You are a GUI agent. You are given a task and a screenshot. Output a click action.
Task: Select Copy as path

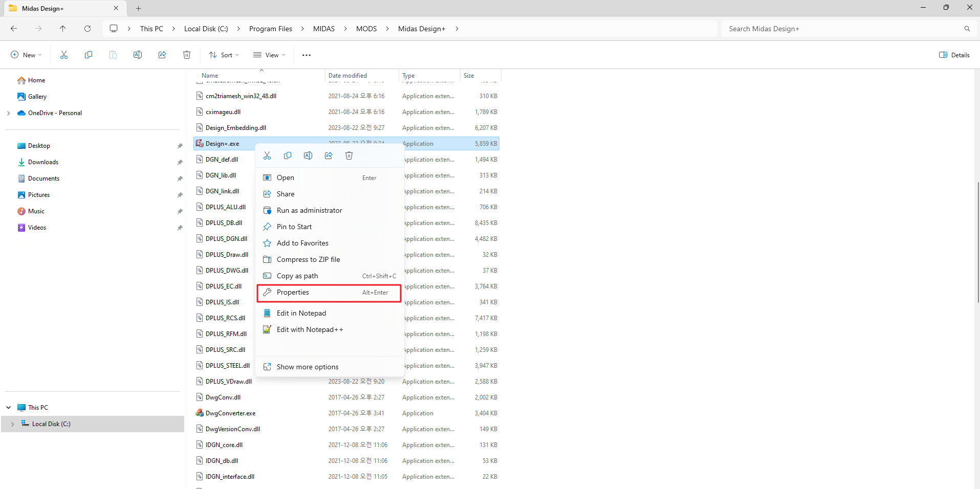[x=329, y=276]
